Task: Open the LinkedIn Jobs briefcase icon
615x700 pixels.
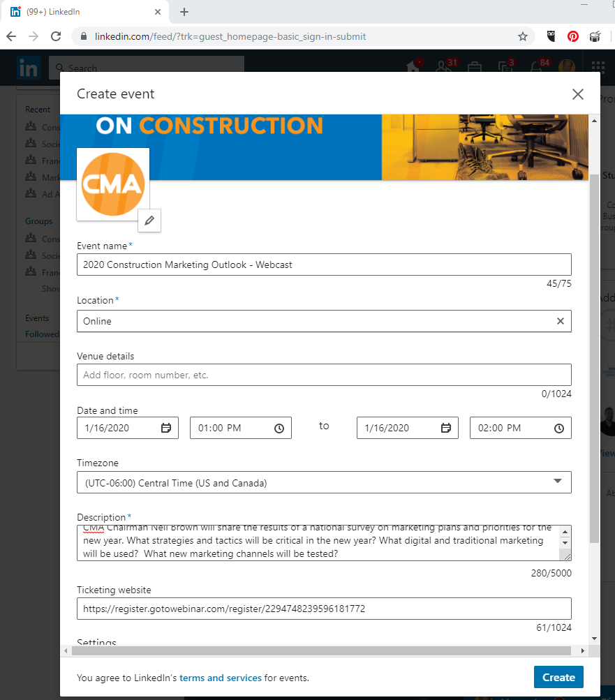Action: coord(474,67)
